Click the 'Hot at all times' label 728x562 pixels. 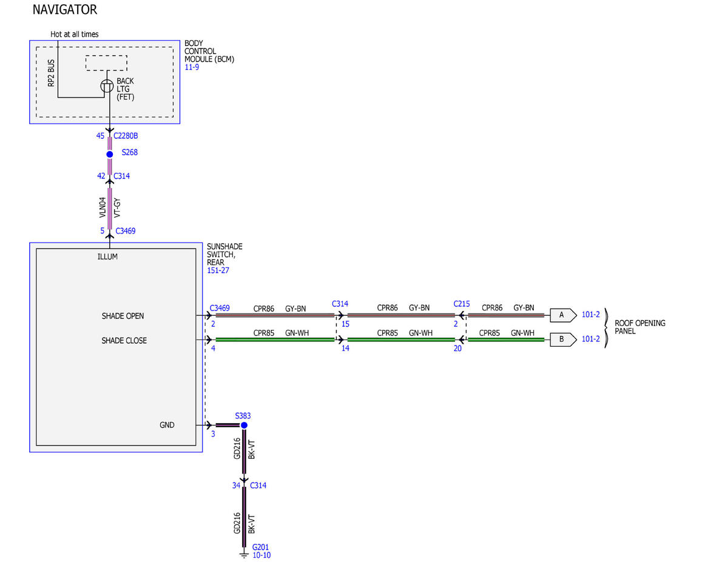tap(75, 35)
